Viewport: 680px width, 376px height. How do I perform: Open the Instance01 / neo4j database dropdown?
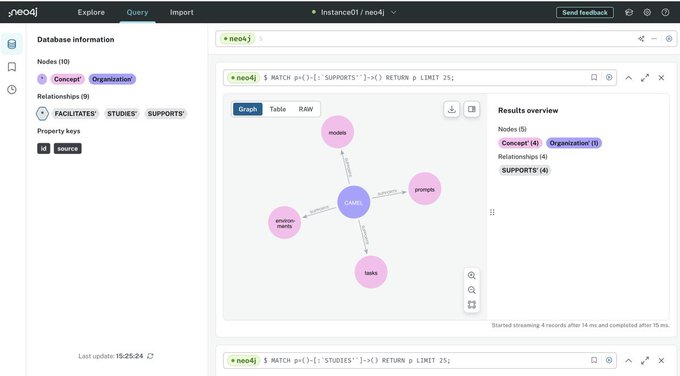[354, 12]
